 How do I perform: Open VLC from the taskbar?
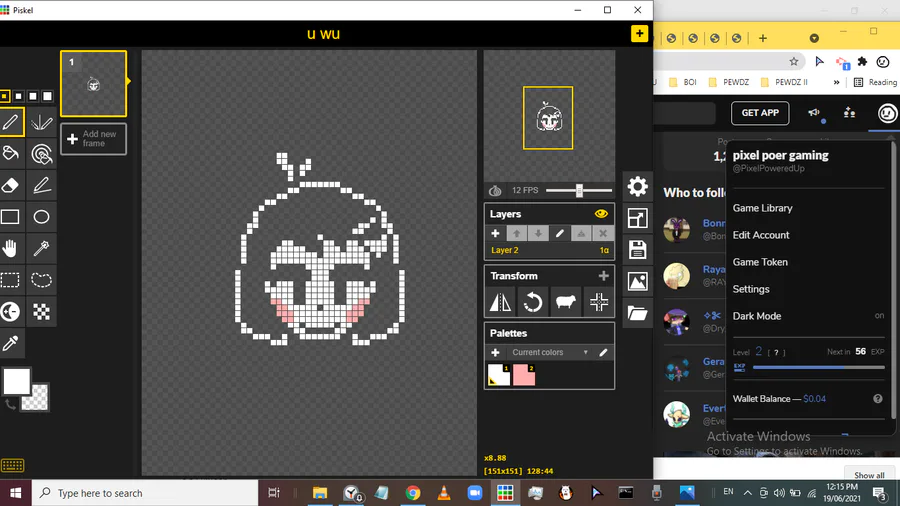[444, 493]
